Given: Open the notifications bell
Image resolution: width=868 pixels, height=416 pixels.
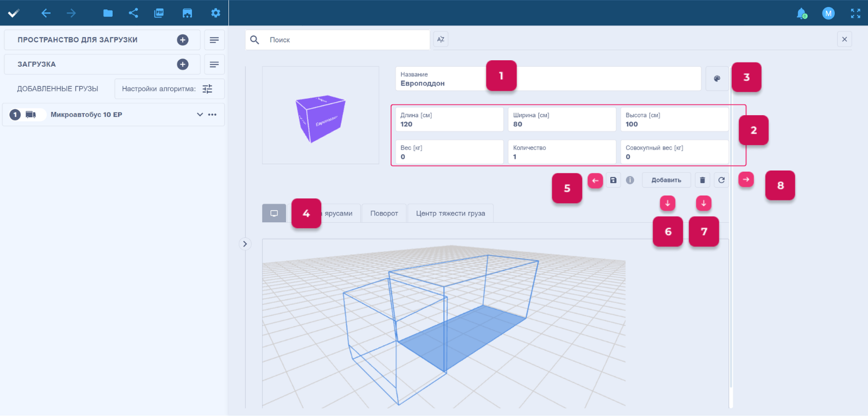Looking at the screenshot, I should point(801,14).
